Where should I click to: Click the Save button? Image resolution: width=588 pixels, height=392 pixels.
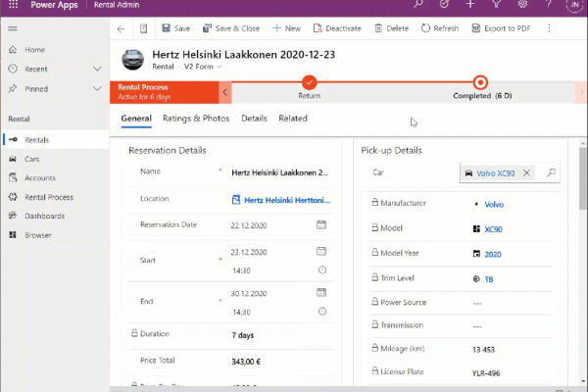175,28
